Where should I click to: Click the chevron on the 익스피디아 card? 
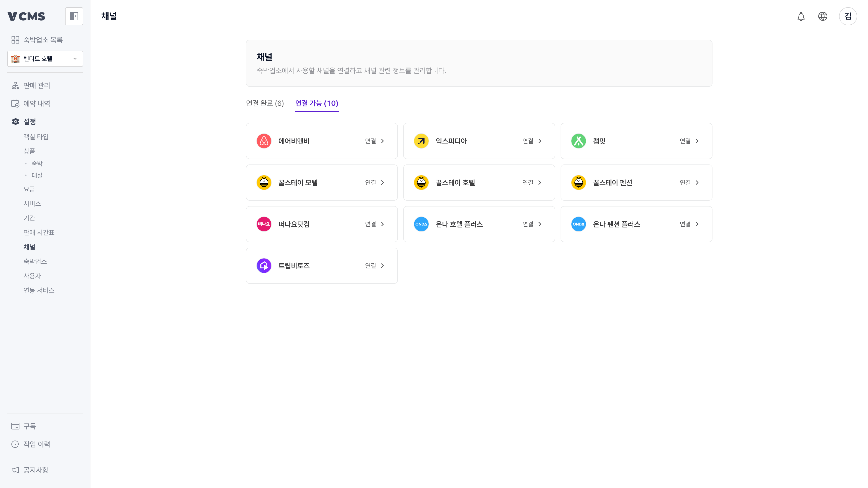tap(540, 141)
